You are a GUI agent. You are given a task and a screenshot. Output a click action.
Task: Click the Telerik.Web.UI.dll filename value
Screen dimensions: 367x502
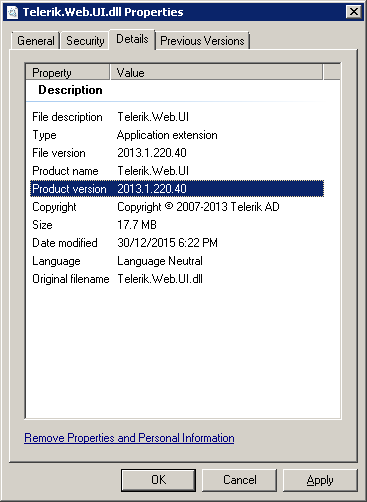point(160,279)
